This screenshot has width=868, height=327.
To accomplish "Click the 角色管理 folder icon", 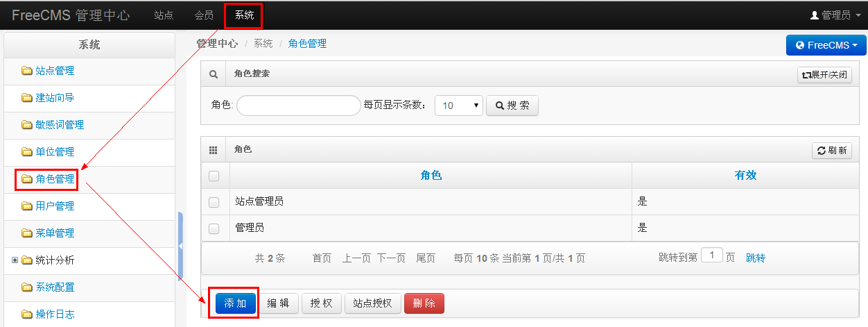I will (27, 179).
